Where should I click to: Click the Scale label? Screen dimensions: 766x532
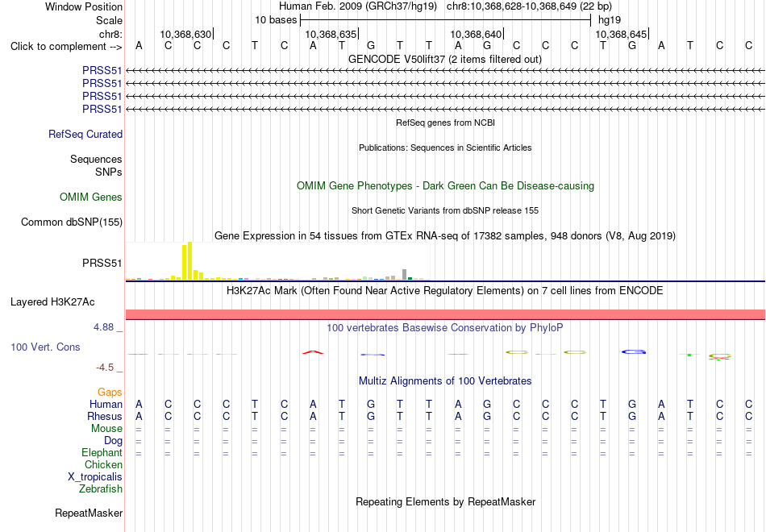(x=109, y=20)
